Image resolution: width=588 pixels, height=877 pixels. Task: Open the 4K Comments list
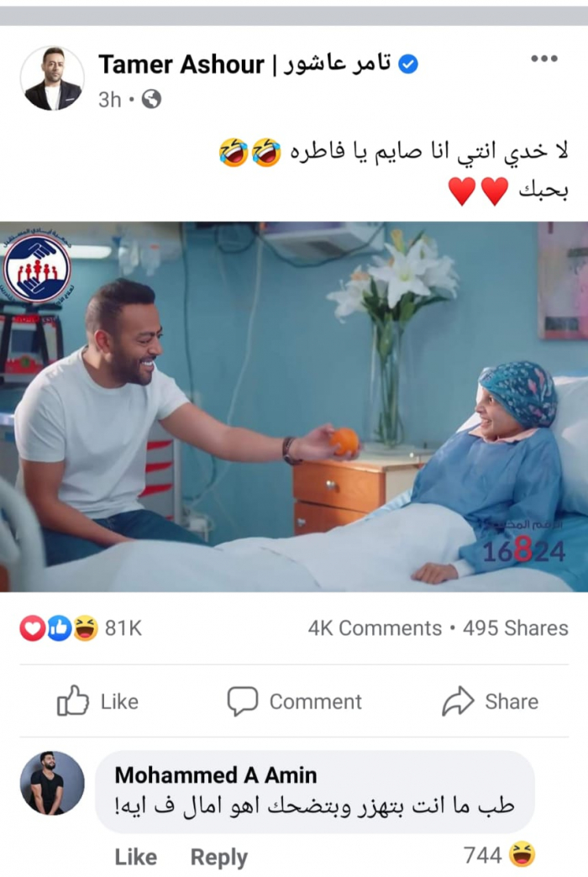375,628
